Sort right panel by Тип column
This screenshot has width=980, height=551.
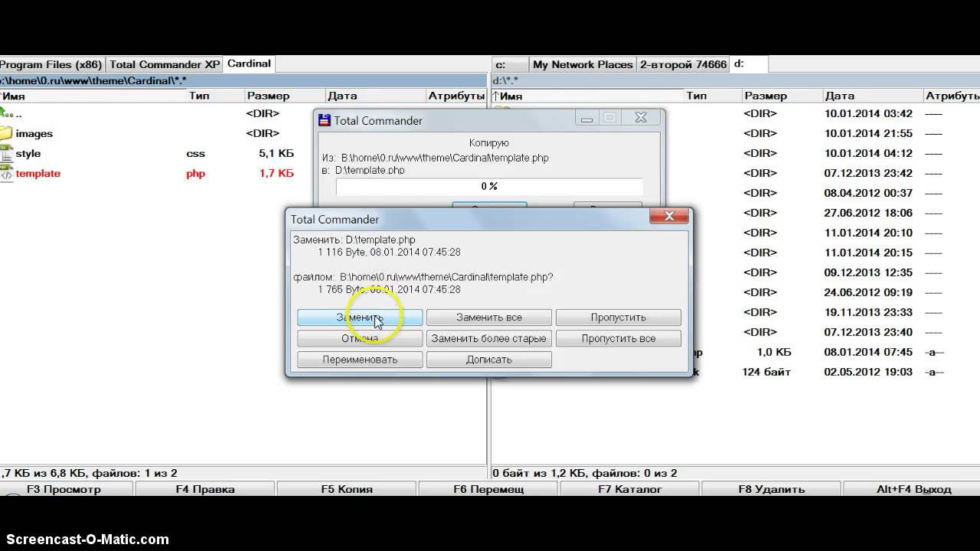(x=714, y=96)
